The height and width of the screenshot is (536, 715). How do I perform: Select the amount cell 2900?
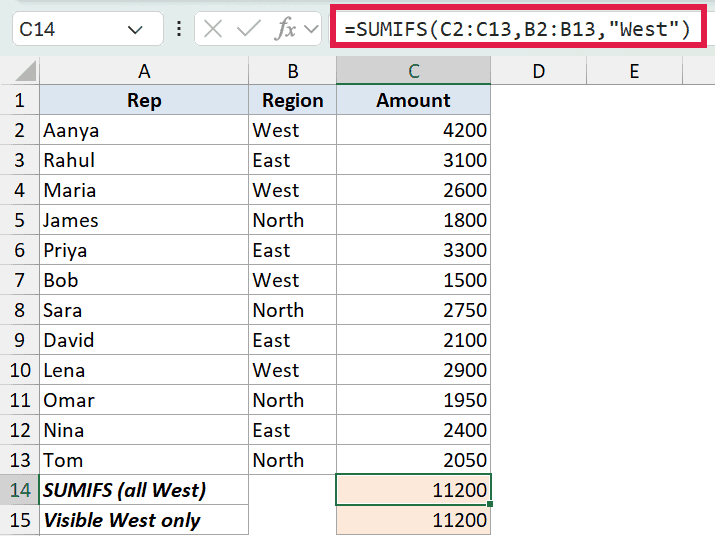click(414, 370)
